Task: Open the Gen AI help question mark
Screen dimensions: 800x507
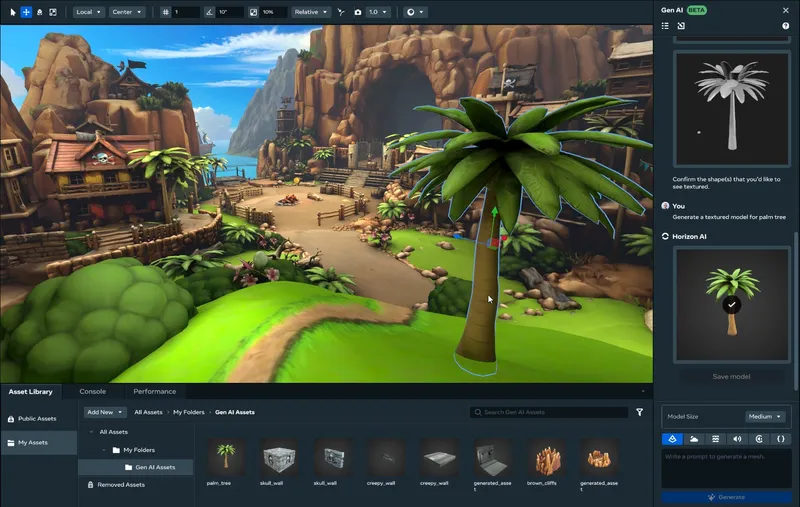Action: (785, 25)
